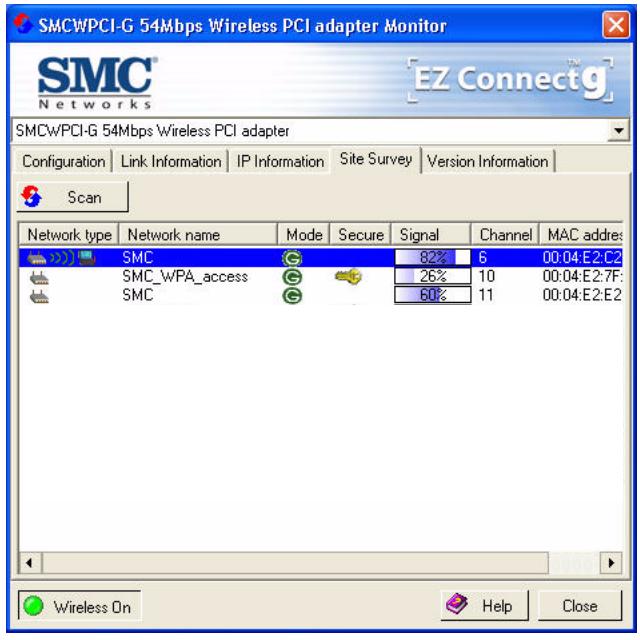Sort by Channel column header
Image resolution: width=640 pixels, height=640 pixels.
click(505, 235)
